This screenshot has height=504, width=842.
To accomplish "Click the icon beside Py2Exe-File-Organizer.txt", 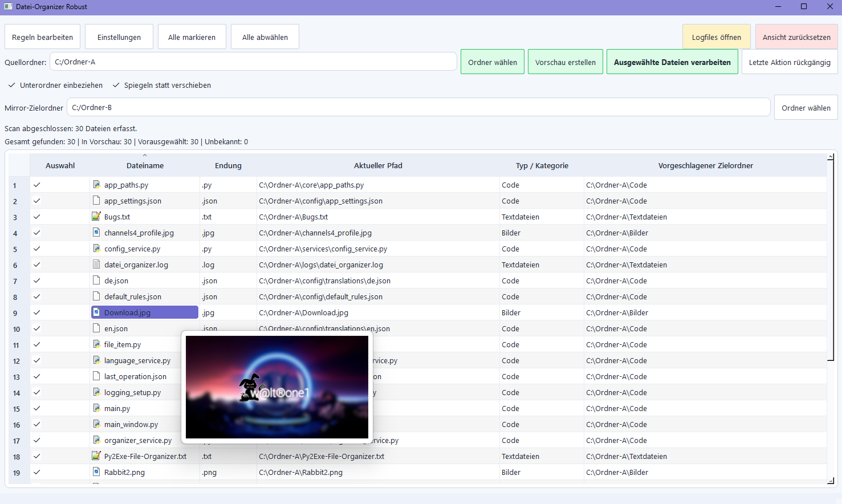I will (x=96, y=456).
